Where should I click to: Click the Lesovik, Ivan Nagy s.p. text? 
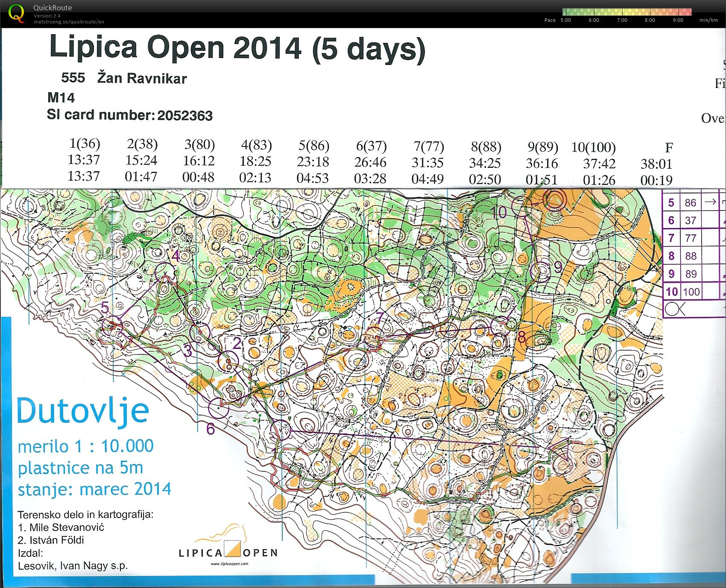point(73,566)
